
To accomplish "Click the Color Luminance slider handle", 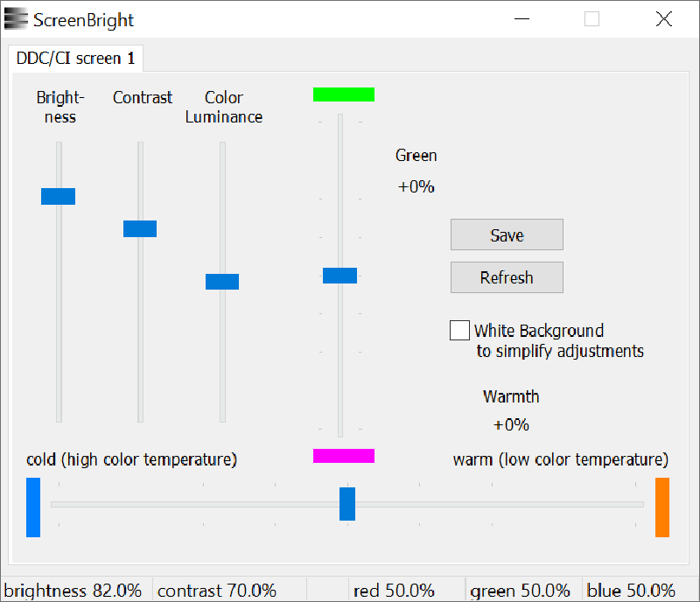I will tap(222, 281).
